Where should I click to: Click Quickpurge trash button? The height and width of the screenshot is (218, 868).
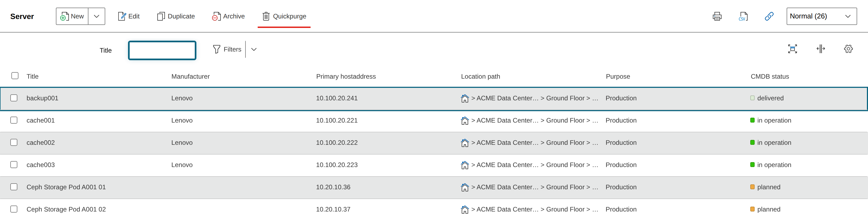click(x=284, y=16)
